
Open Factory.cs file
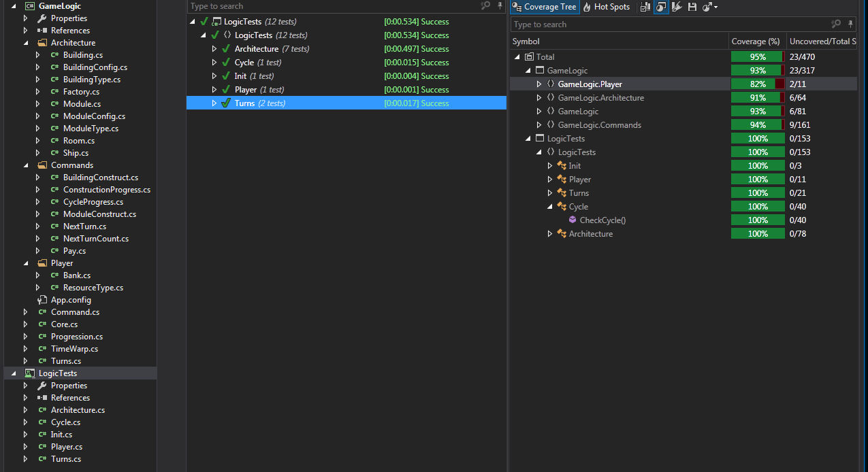coord(81,92)
